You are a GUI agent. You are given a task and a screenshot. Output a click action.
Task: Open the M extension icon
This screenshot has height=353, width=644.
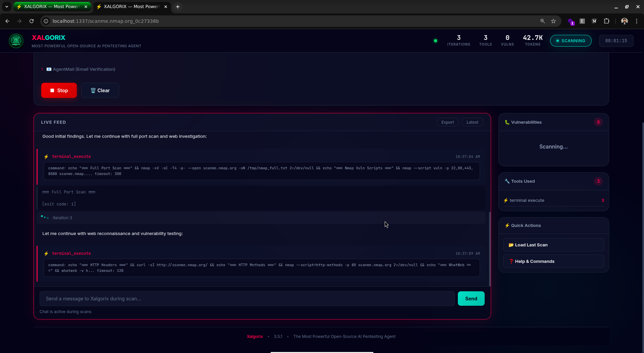pyautogui.click(x=594, y=21)
